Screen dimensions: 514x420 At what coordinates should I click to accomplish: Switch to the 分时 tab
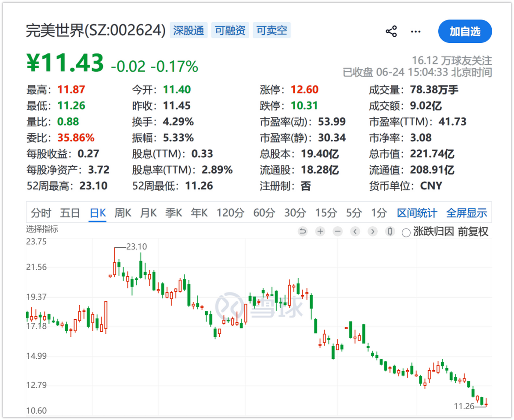tap(41, 213)
